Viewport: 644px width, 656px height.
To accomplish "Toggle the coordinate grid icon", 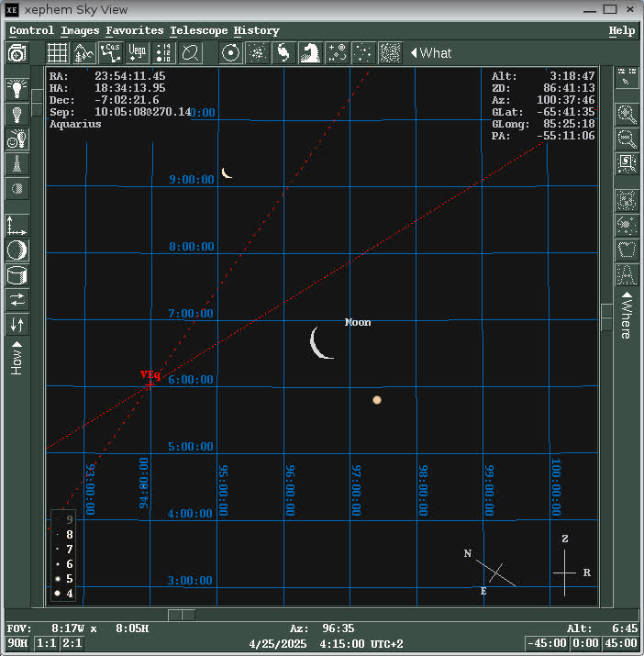I will coord(58,53).
